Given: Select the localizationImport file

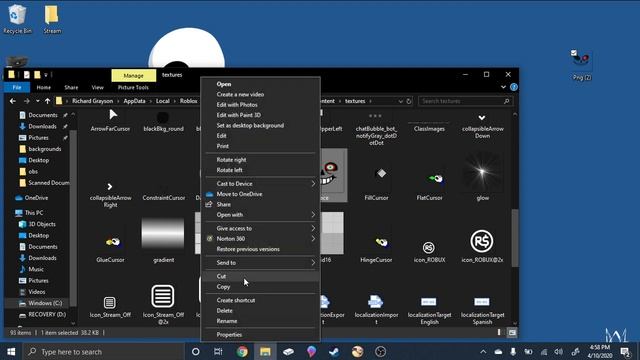Looking at the screenshot, I should coord(376,309).
